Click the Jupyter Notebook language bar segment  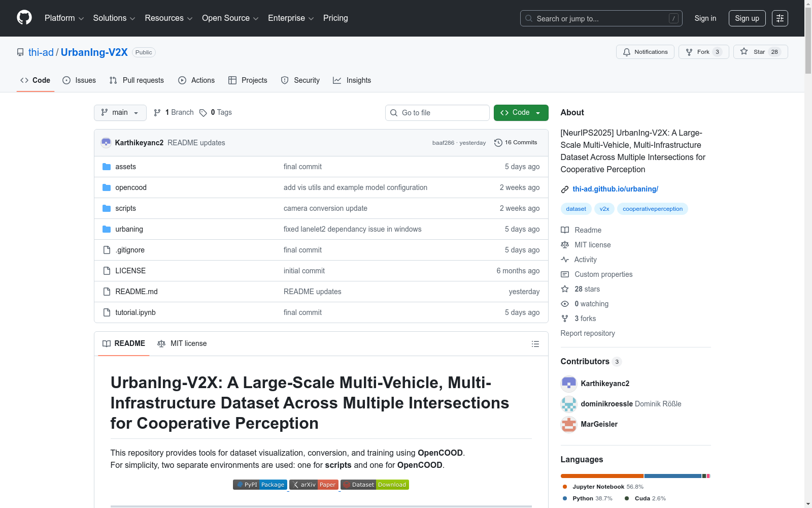[x=601, y=476]
